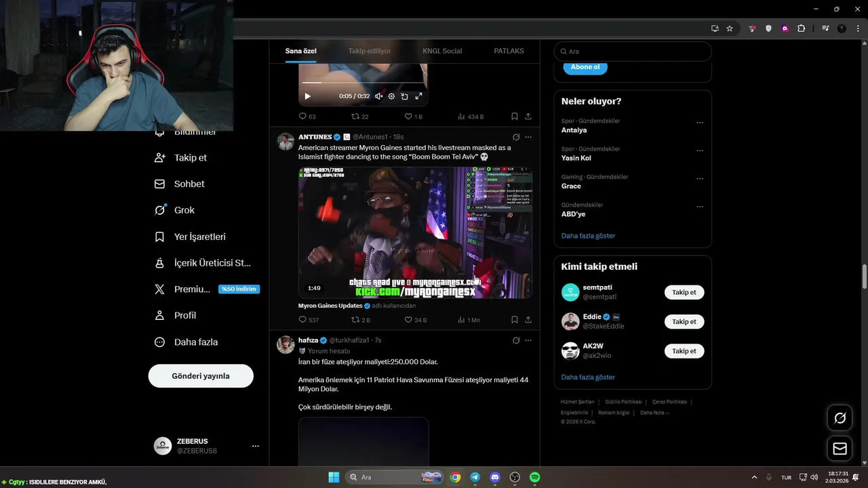Follow semtpati with Takip et
The image size is (868, 488).
(684, 292)
